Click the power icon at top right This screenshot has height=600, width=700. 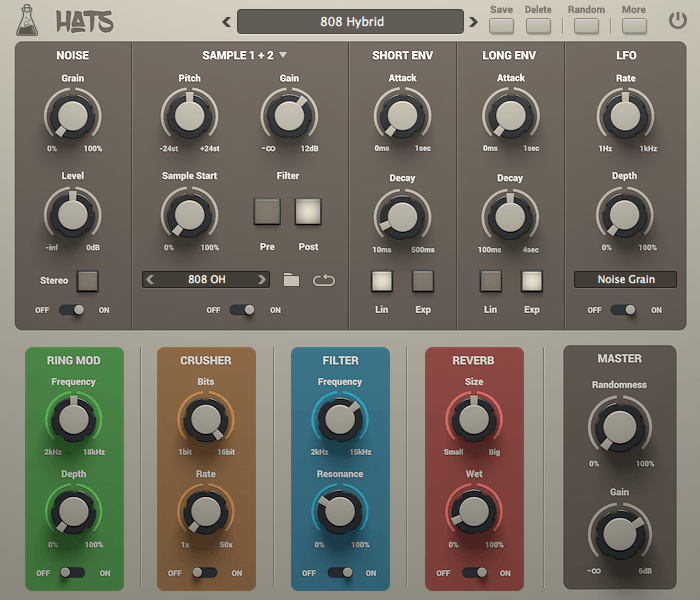coord(679,18)
